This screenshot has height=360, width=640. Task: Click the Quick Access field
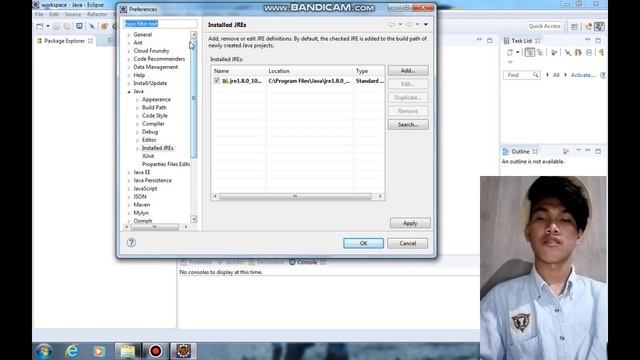pyautogui.click(x=544, y=26)
